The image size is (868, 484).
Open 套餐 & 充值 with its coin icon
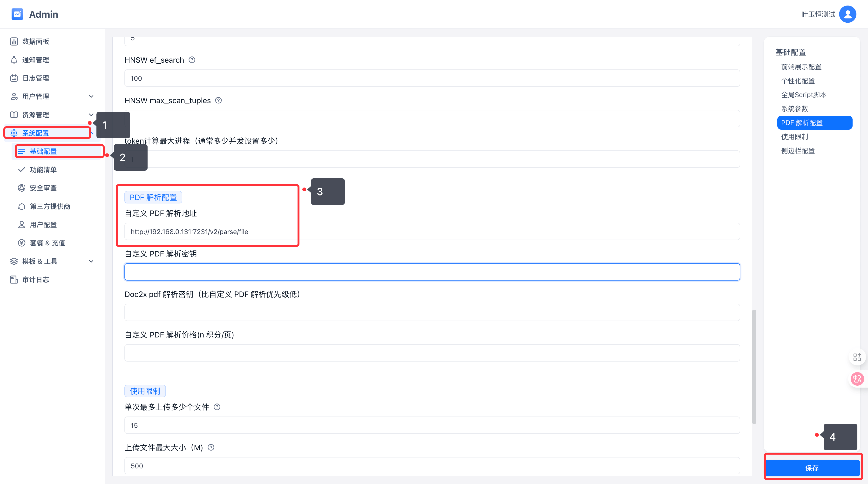tap(21, 242)
